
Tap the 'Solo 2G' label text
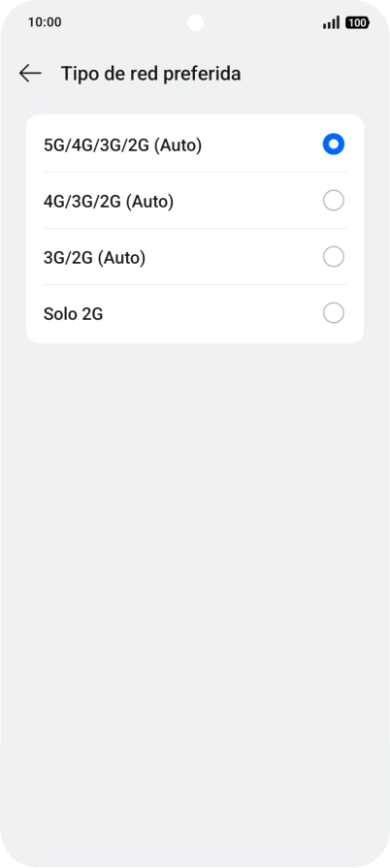(x=73, y=314)
